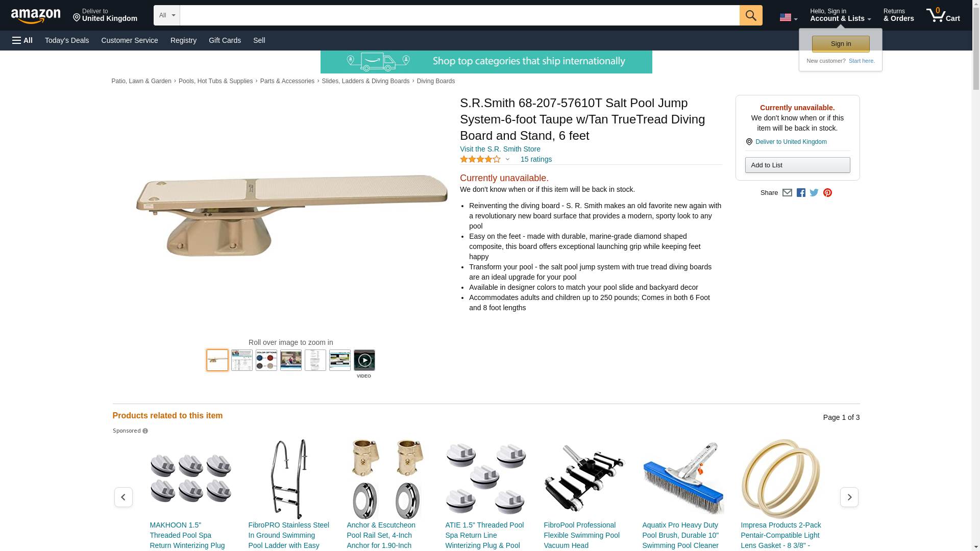The image size is (980, 551).
Task: Open Today's Deals menu item
Action: point(67,40)
